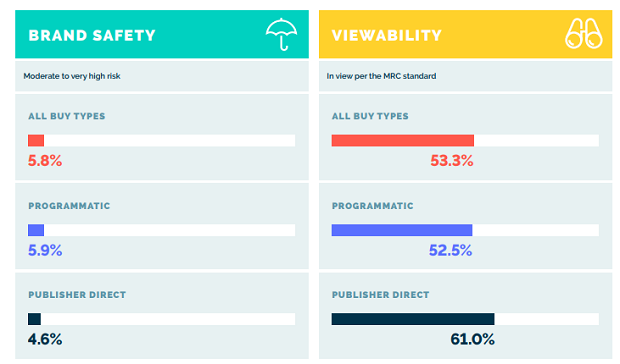Click the dark 4.6% publisher direct bar
The height and width of the screenshot is (364, 620).
[34, 319]
